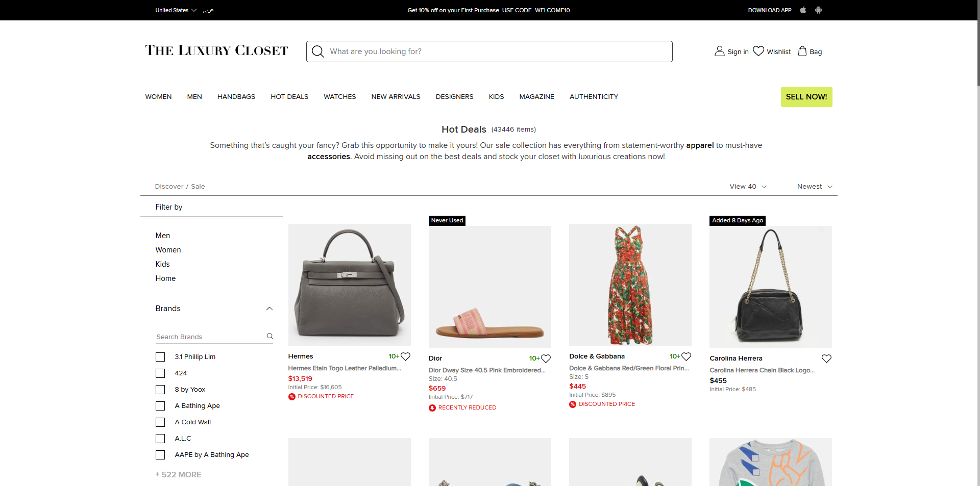Download the app via the Android icon
This screenshot has width=980, height=486.
(819, 10)
